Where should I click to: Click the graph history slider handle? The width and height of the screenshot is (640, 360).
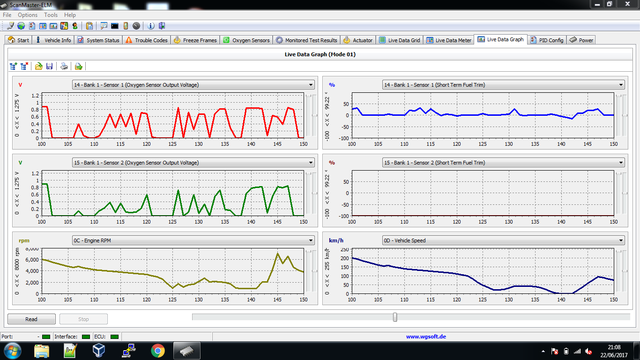395,317
